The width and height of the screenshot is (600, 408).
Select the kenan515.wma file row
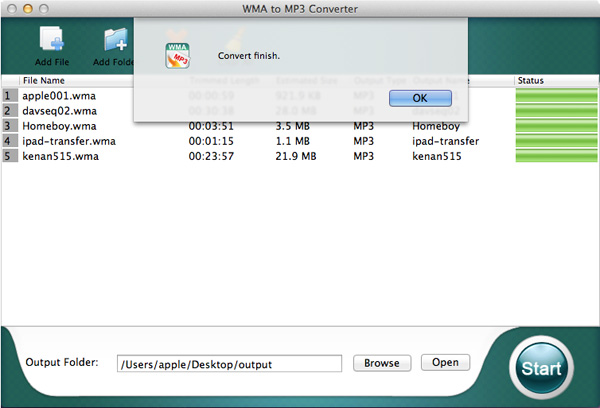click(59, 156)
